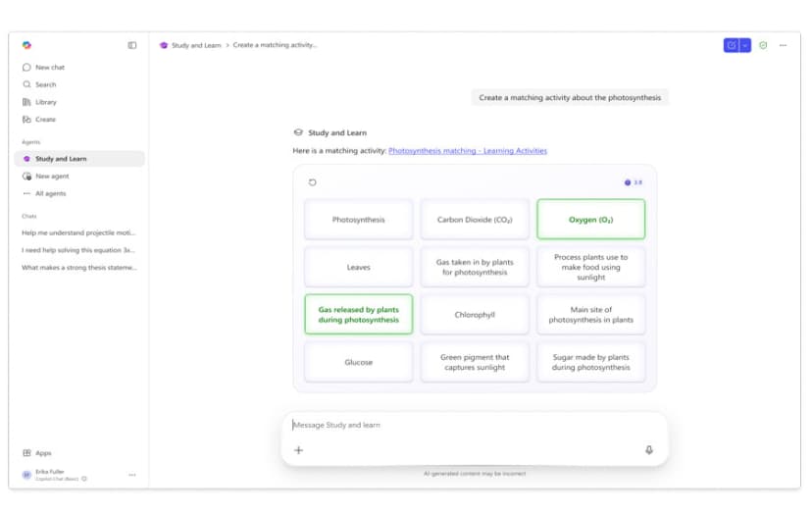The width and height of the screenshot is (812, 514).
Task: Open top-right more options ellipsis
Action: 783,45
